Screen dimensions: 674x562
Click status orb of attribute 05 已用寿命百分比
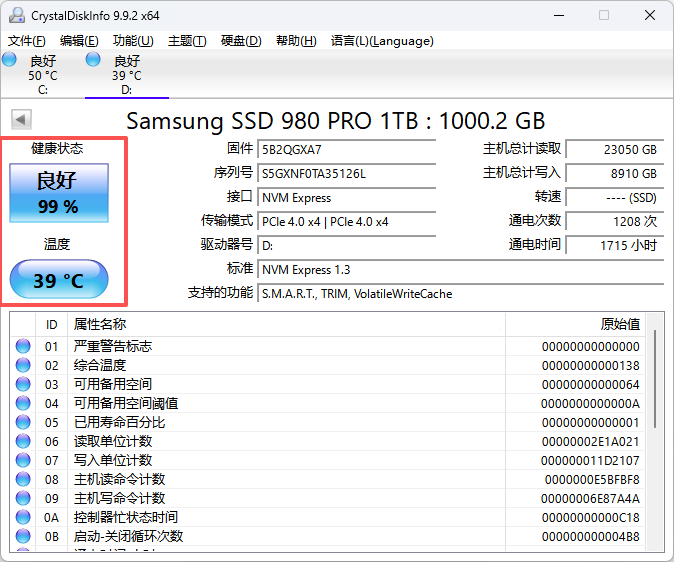(23, 422)
